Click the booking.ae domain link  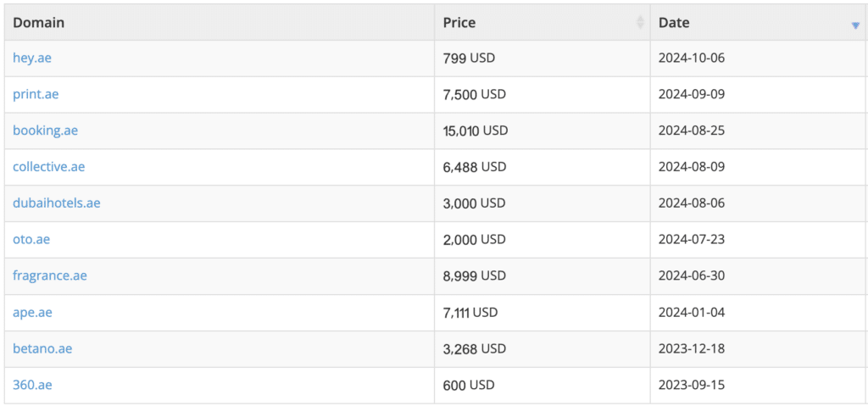pos(45,131)
